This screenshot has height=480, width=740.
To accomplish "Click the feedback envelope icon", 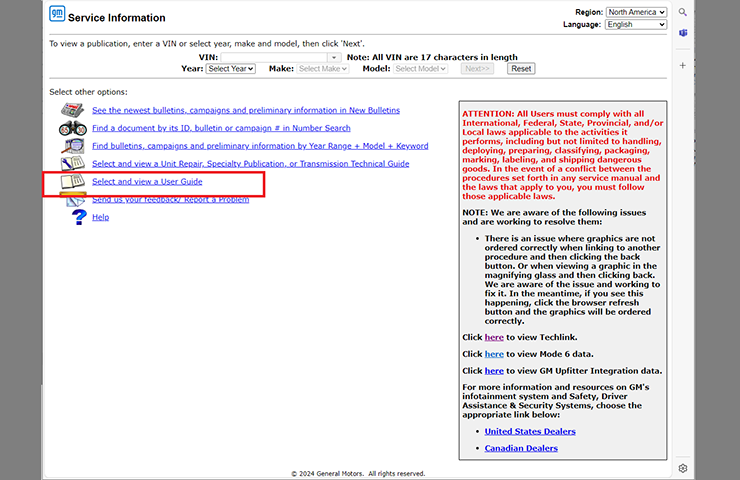I will [75, 201].
